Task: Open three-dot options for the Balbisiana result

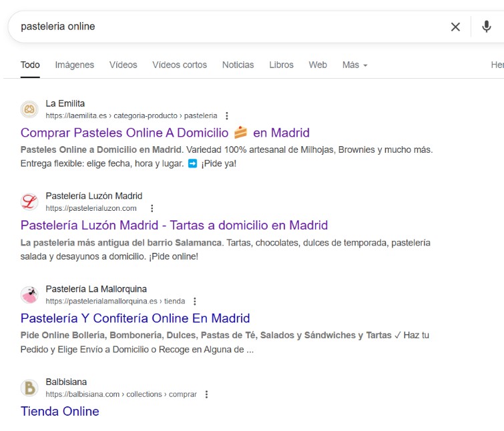Action: pyautogui.click(x=206, y=394)
